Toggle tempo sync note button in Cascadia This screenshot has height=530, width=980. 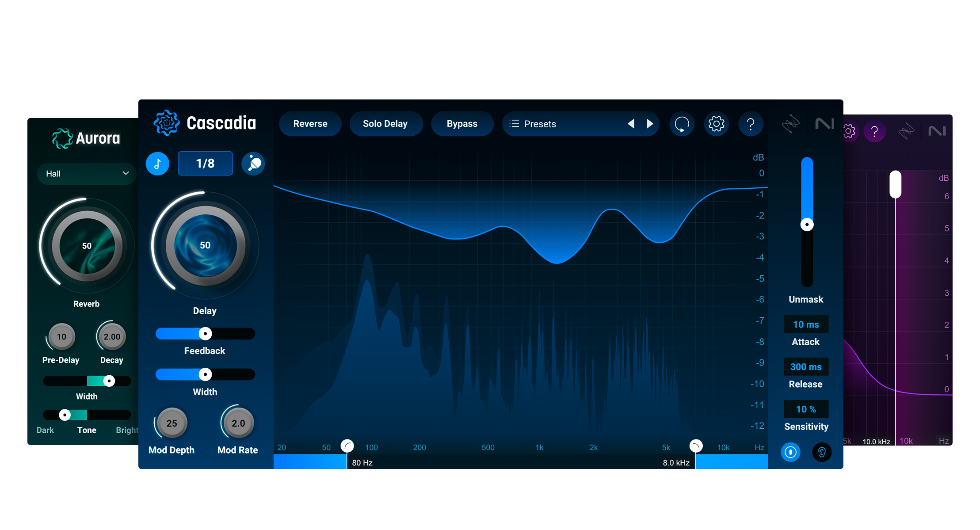click(157, 164)
